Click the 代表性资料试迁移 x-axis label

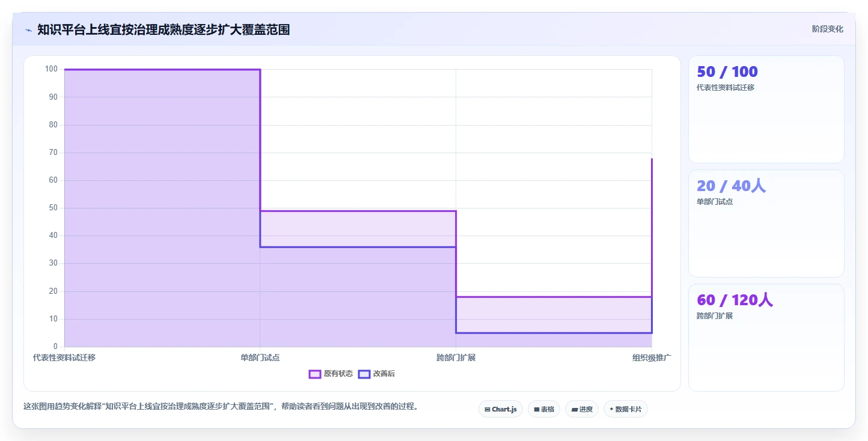pos(64,357)
